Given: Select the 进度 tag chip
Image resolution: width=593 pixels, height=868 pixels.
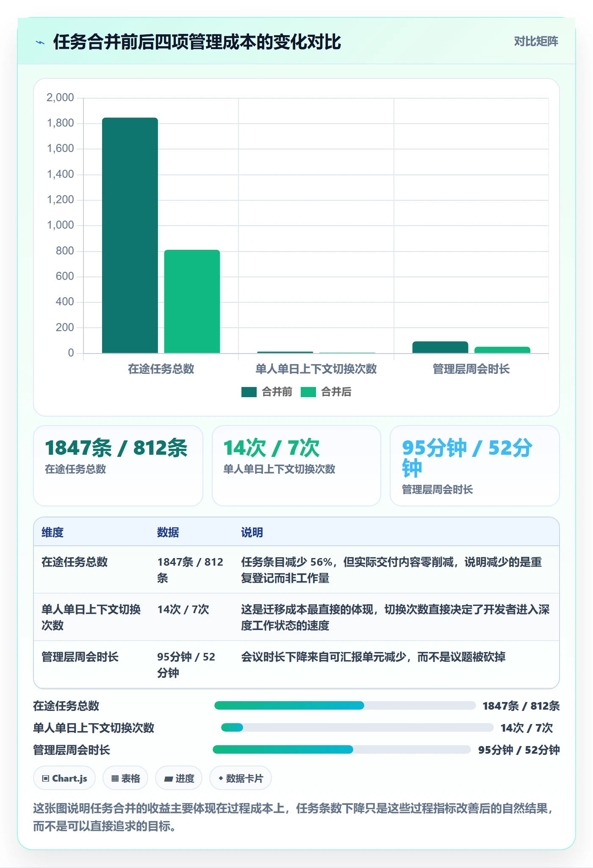Looking at the screenshot, I should (x=179, y=778).
